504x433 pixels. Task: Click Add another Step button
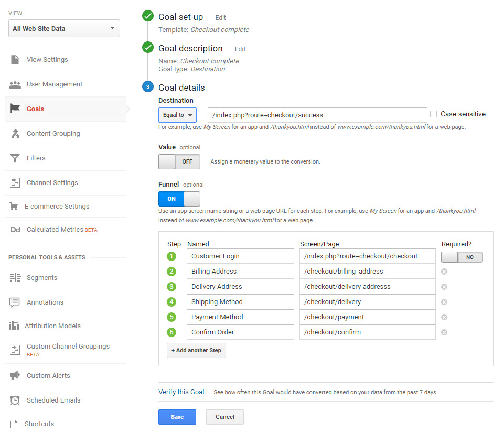coord(196,351)
